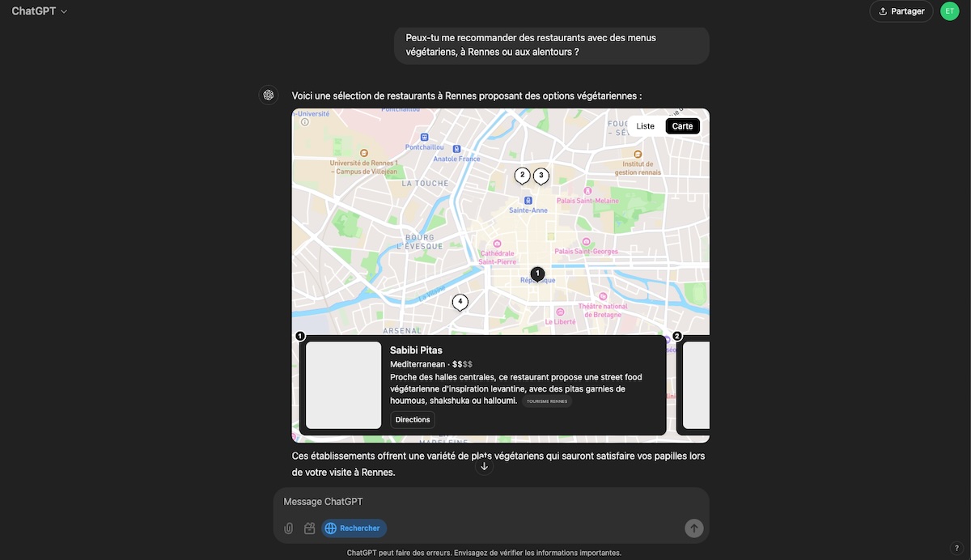Click the user message about vegetarian restaurants
This screenshot has width=971, height=560.
[552, 45]
